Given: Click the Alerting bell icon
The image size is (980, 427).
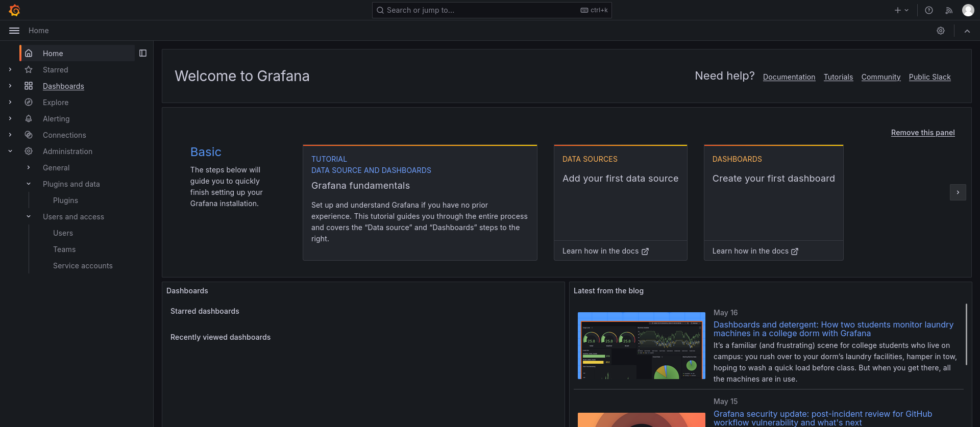Looking at the screenshot, I should pyautogui.click(x=29, y=118).
